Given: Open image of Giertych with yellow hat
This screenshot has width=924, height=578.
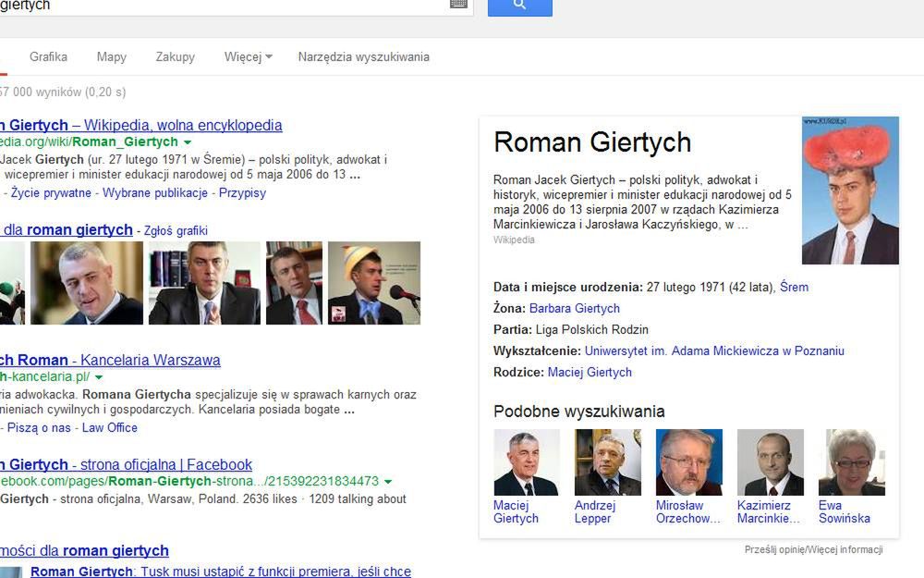Looking at the screenshot, I should (374, 283).
